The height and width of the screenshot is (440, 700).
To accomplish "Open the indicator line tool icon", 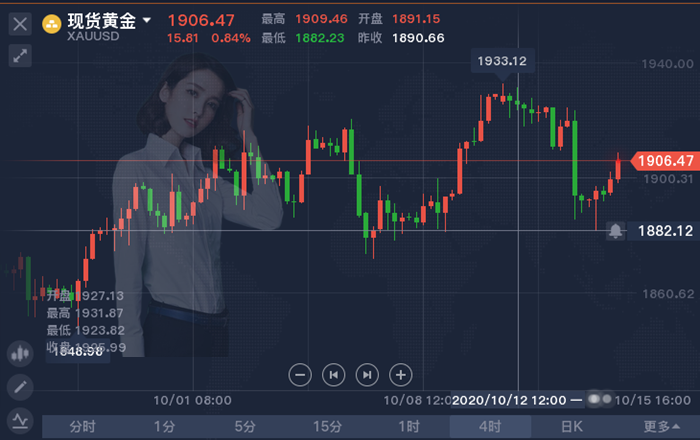I will pos(19,419).
